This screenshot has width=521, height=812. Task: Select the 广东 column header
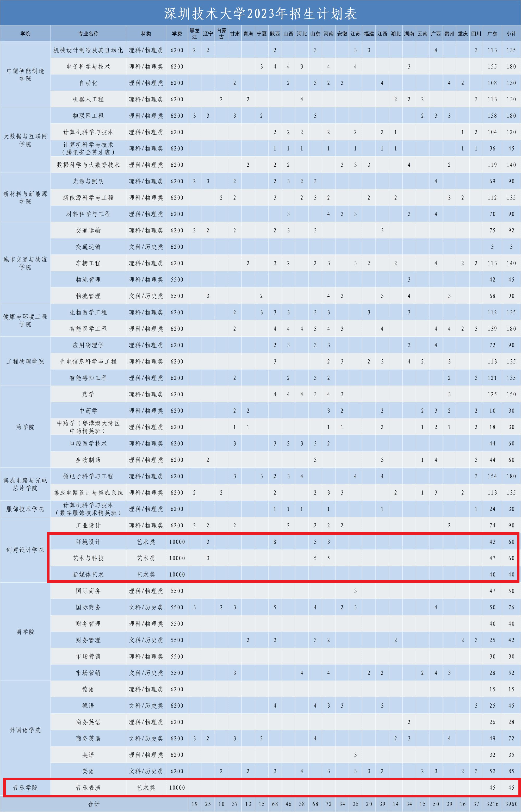pos(492,34)
